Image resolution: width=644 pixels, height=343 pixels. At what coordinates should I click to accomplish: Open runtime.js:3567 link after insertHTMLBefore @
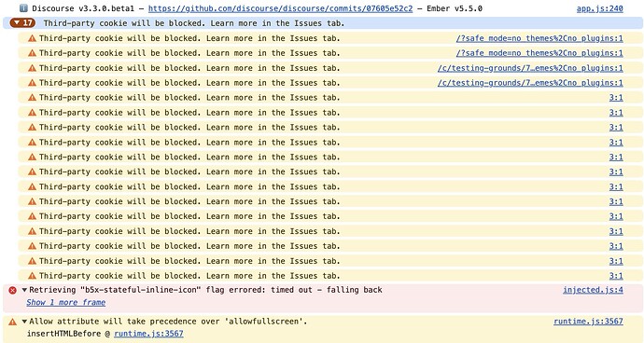coord(148,334)
